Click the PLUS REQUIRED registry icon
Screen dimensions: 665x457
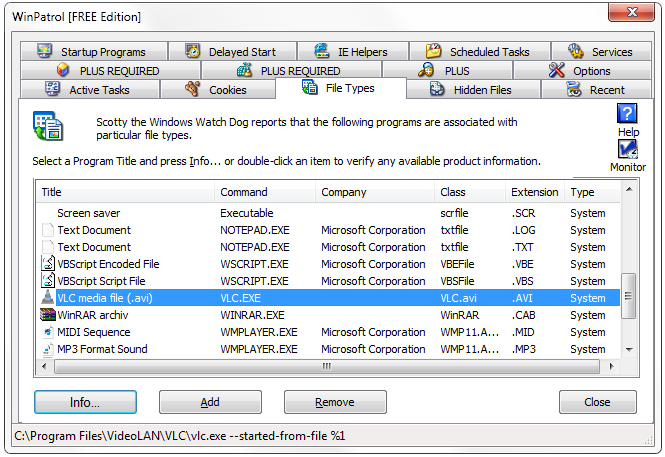pos(244,70)
